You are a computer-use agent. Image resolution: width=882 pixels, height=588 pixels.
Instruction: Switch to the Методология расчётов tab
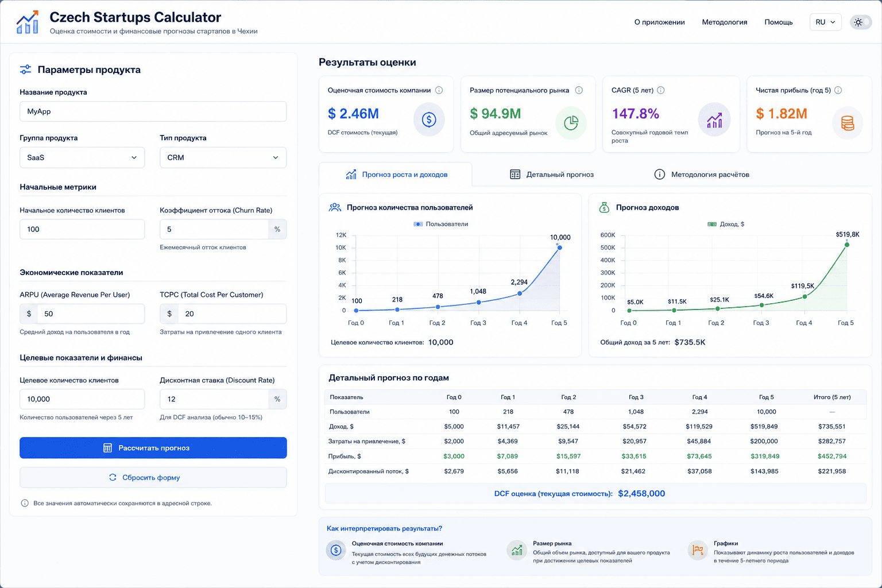coord(702,175)
